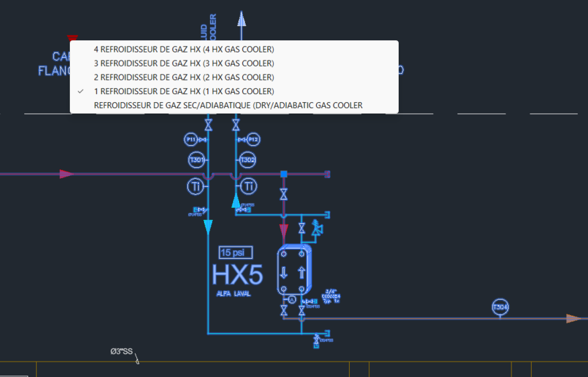The image size is (588, 377).
Task: Click the Ti indicator below T301
Action: click(x=195, y=186)
